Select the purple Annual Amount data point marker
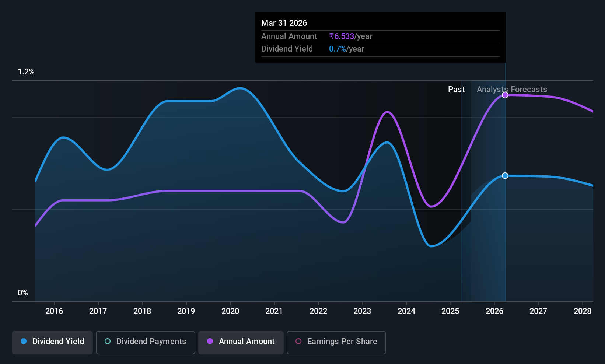 pyautogui.click(x=505, y=95)
